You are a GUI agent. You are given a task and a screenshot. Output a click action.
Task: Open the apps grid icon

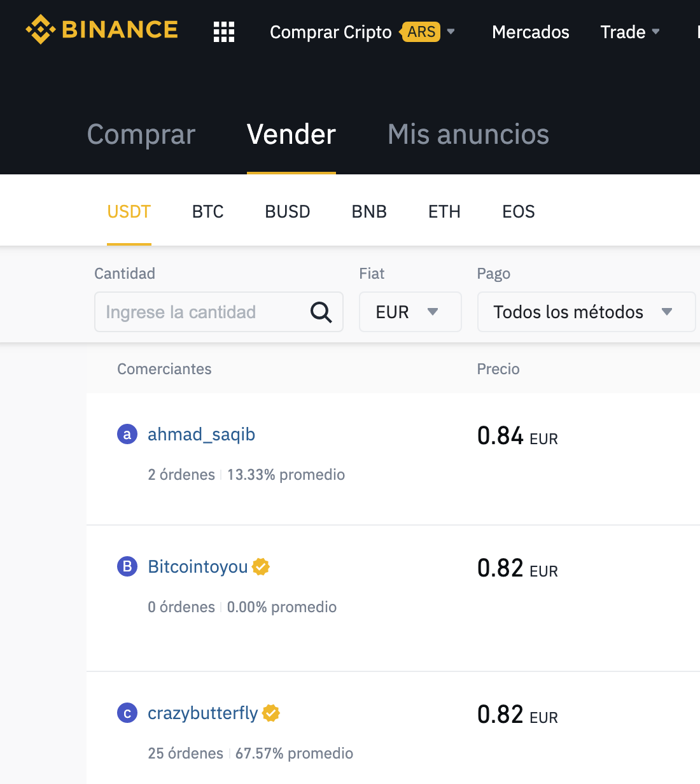(x=224, y=32)
